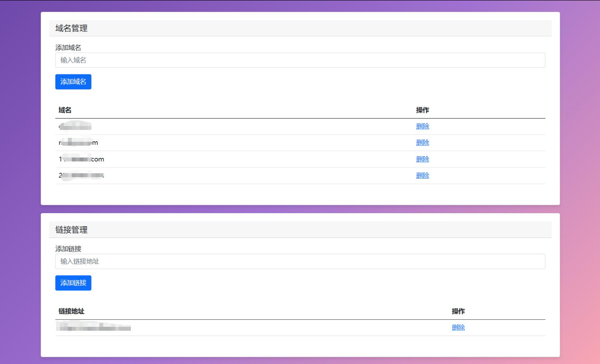Click 删除 on the fourth domain row
600x364 pixels.
(x=422, y=175)
